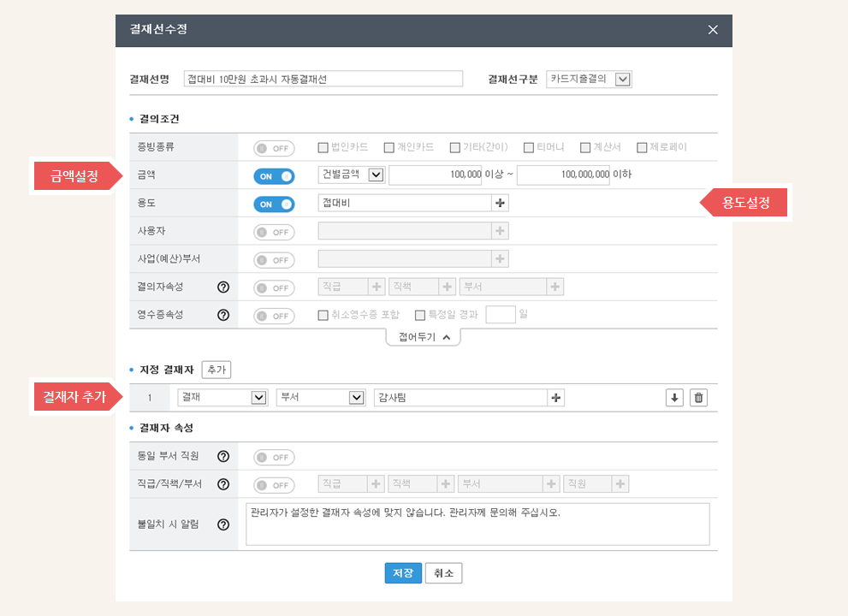Turn off the 용도 toggle
848x616 pixels.
click(274, 204)
